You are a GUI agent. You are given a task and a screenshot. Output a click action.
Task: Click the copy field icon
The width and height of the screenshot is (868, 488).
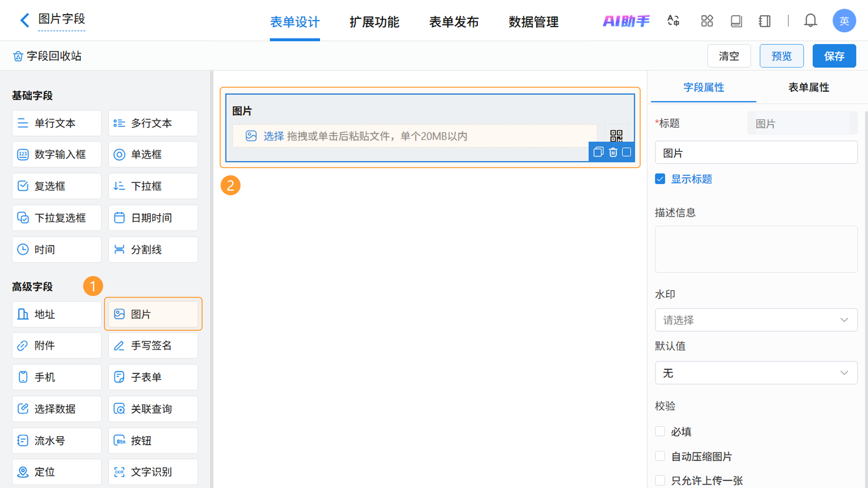coord(598,152)
